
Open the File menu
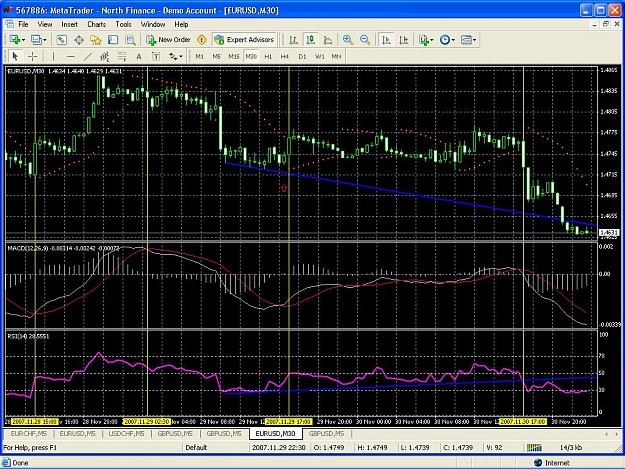(24, 24)
